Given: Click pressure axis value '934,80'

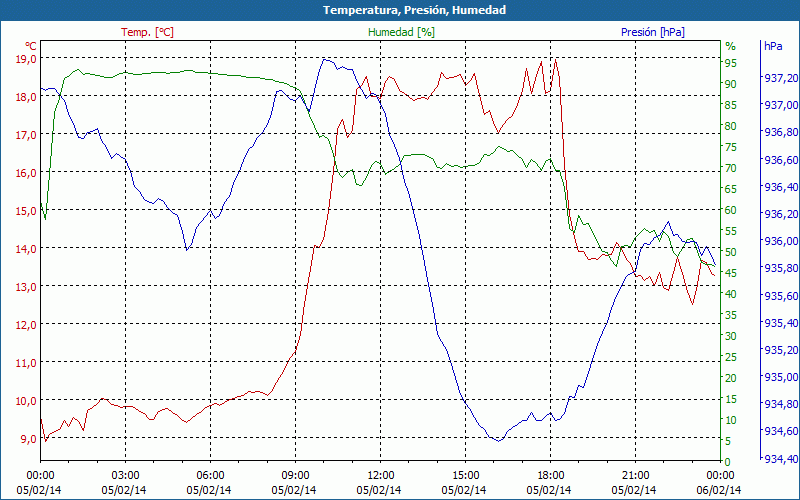Looking at the screenshot, I should [x=781, y=404].
